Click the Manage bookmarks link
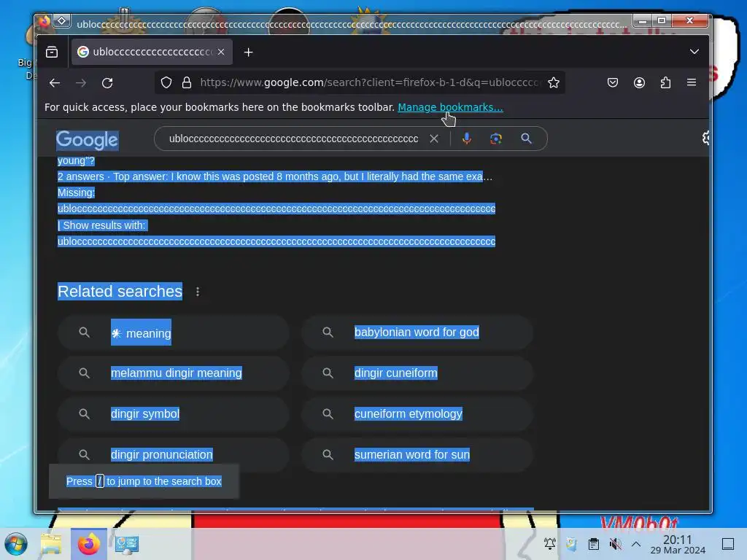 coord(450,107)
